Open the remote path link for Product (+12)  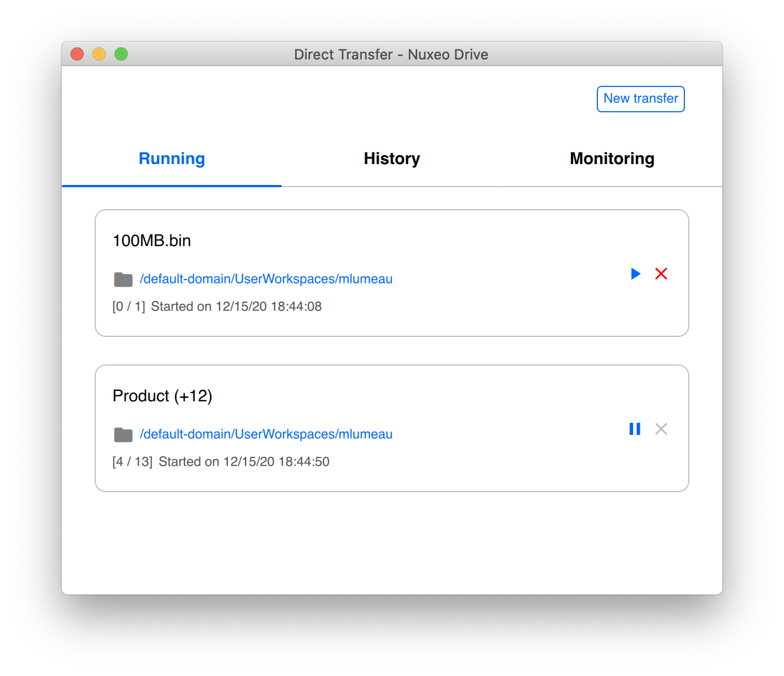[x=266, y=434]
